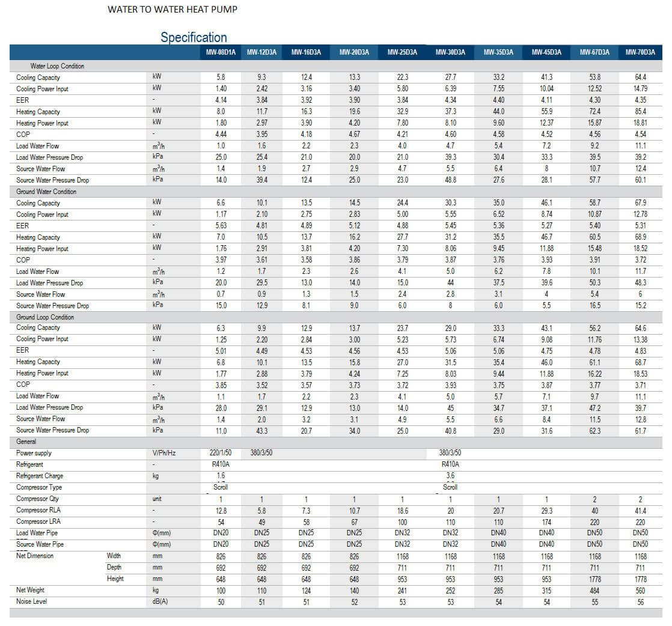Select the Power supply row label
672x626 pixels.
coord(34,453)
